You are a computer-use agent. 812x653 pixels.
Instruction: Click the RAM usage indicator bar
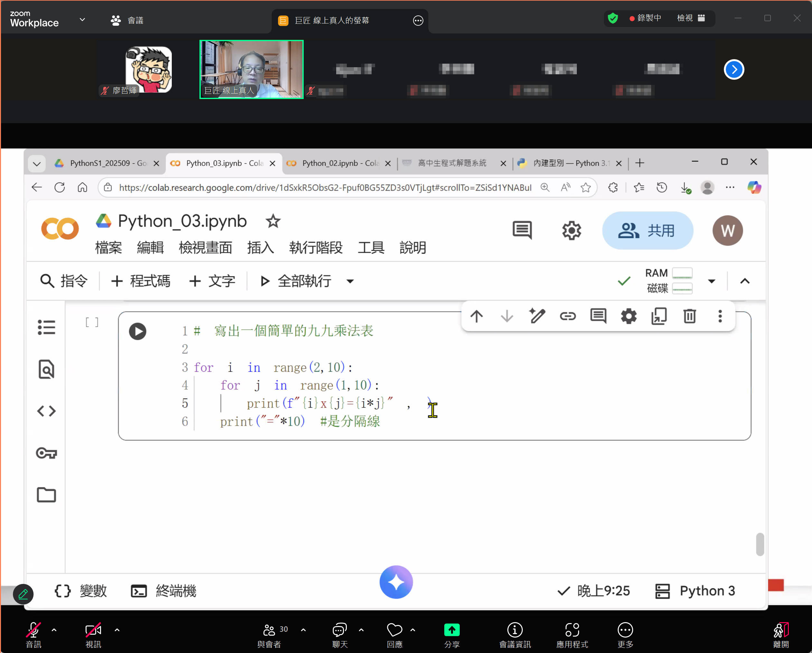pyautogui.click(x=682, y=273)
